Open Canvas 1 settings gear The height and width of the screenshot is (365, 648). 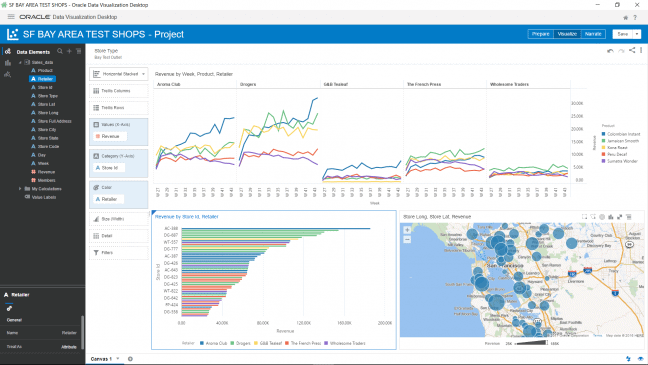point(130,359)
